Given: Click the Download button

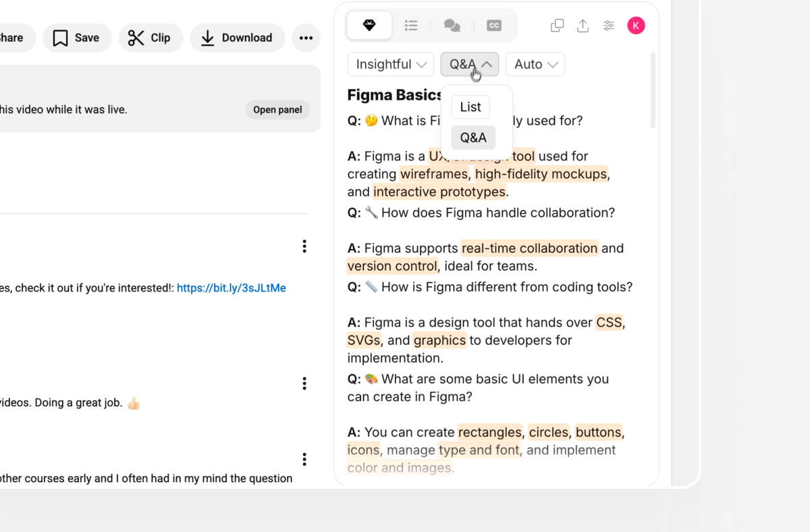Looking at the screenshot, I should (x=238, y=38).
